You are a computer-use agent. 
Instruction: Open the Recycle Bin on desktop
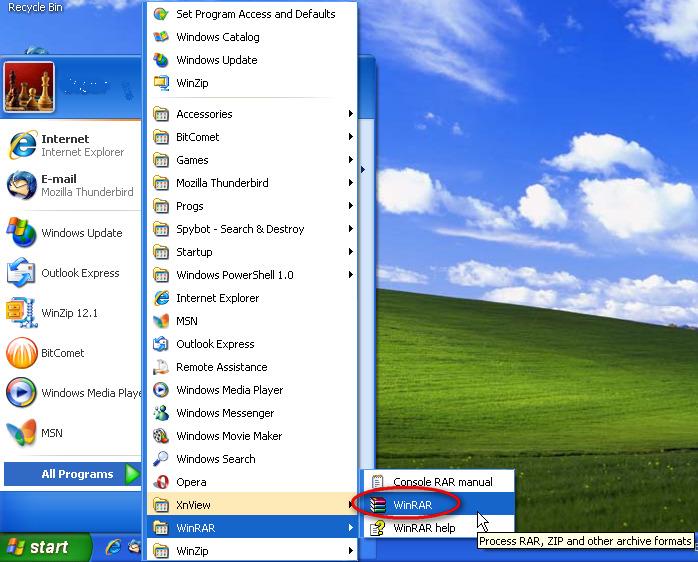pyautogui.click(x=36, y=7)
